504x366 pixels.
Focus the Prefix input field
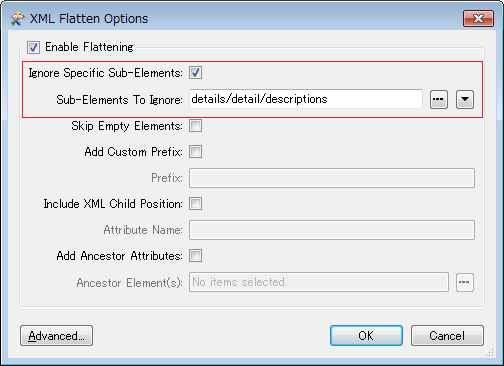[x=332, y=178]
